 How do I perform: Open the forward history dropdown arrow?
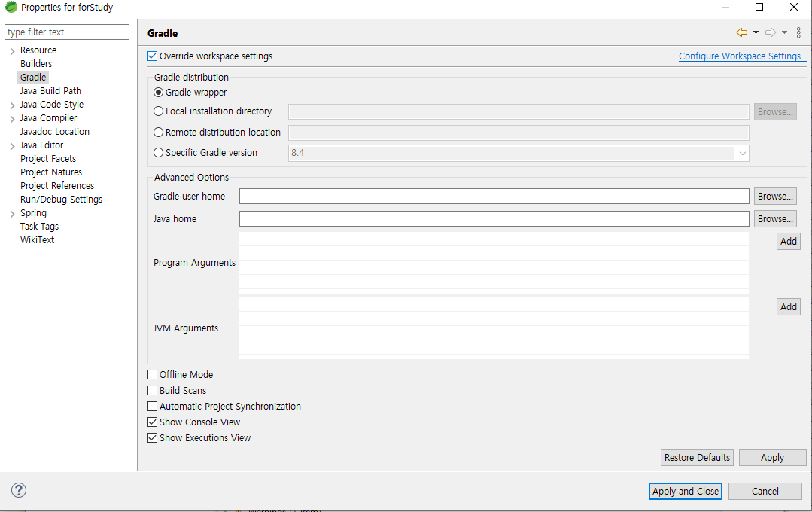[x=785, y=32]
